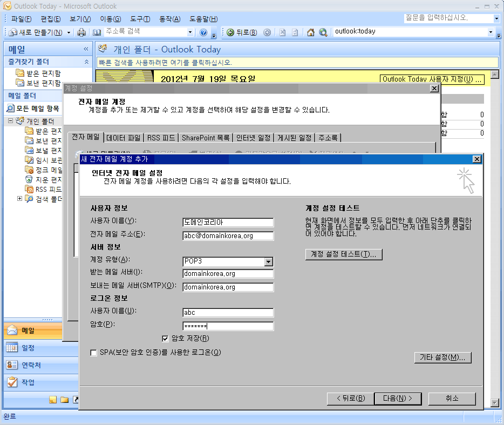Click the 받는 메일 서버 input field

pyautogui.click(x=228, y=274)
